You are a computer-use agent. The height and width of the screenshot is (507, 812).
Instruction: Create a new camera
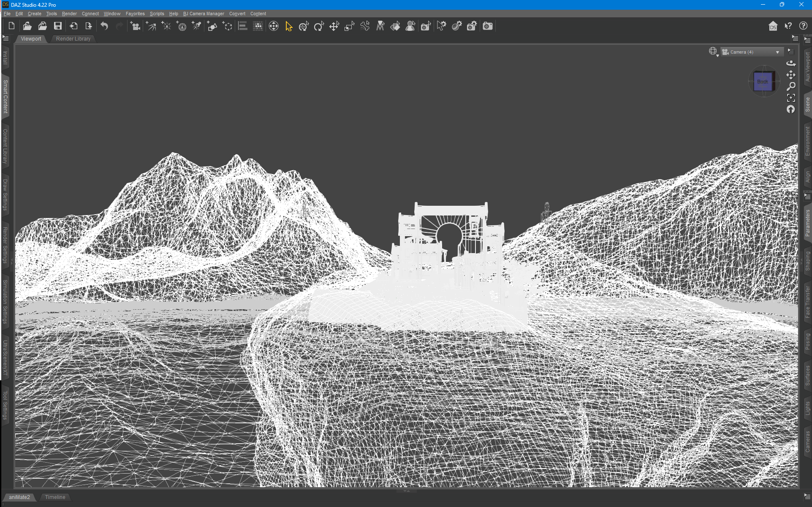pos(135,26)
